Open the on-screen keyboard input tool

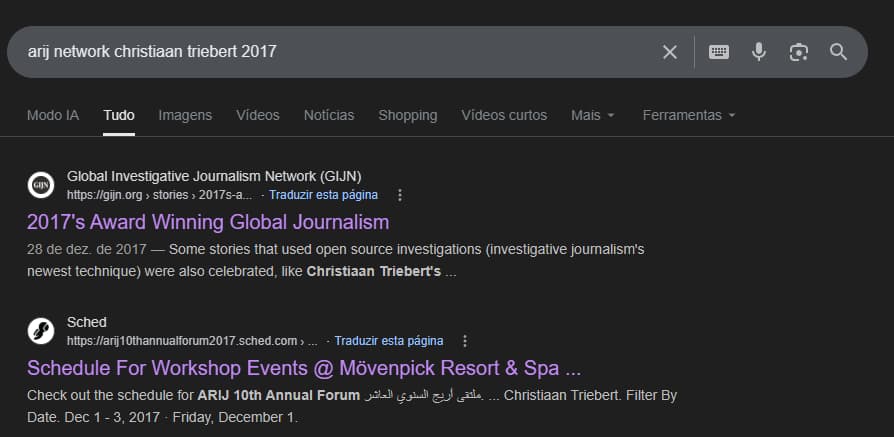[719, 52]
